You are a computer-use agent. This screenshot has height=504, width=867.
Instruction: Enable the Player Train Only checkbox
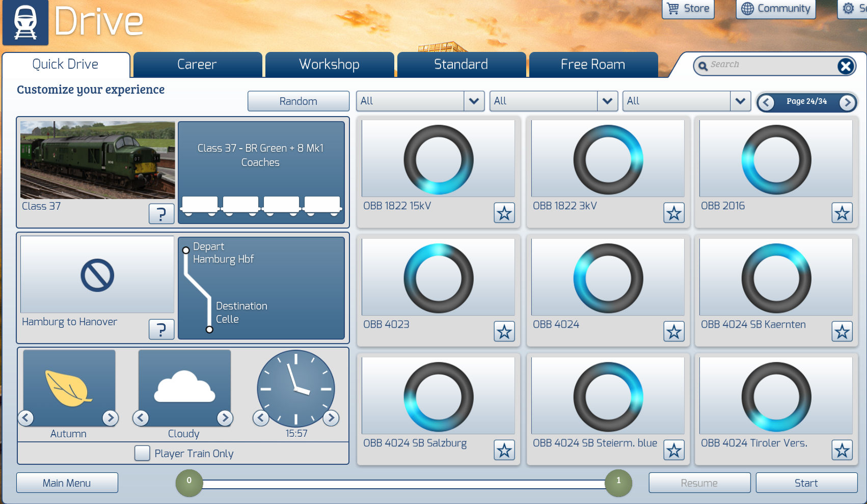pyautogui.click(x=142, y=453)
